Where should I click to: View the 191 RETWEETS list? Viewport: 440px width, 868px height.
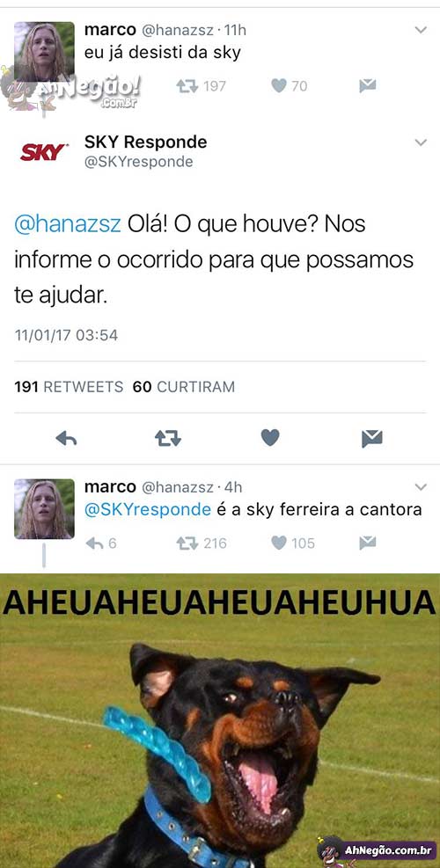[x=69, y=387]
